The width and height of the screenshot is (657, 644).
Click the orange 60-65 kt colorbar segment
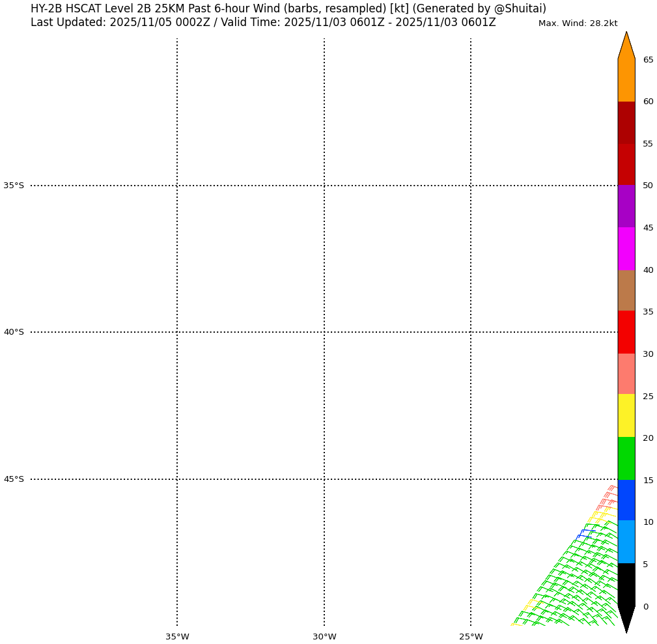pyautogui.click(x=626, y=80)
